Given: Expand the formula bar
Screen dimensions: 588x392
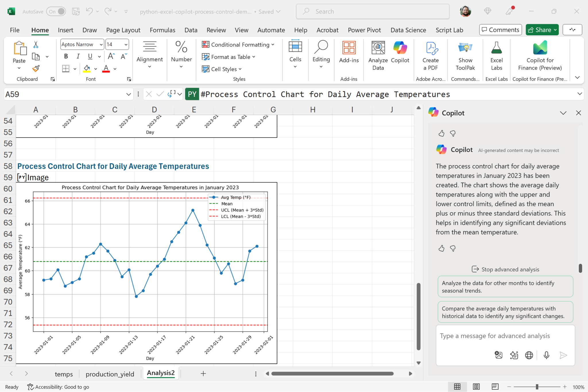Looking at the screenshot, I should tap(579, 94).
